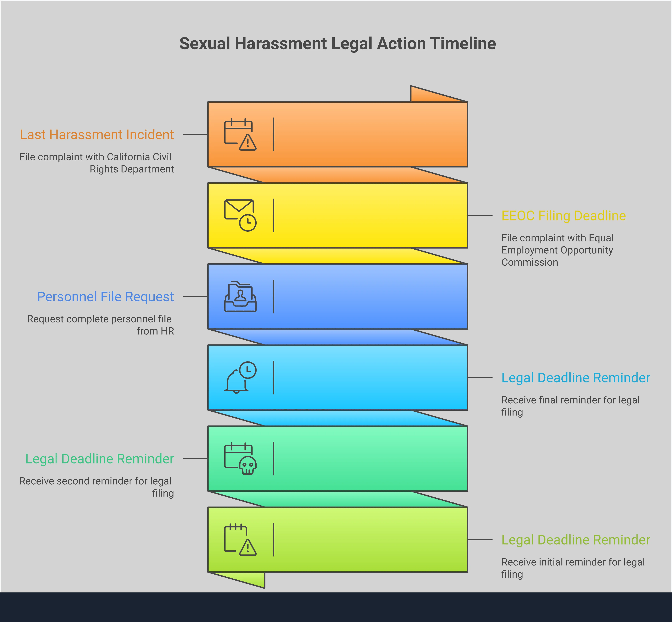This screenshot has width=672, height=622.
Task: Click the orange ribbon banner
Action: coord(354,135)
